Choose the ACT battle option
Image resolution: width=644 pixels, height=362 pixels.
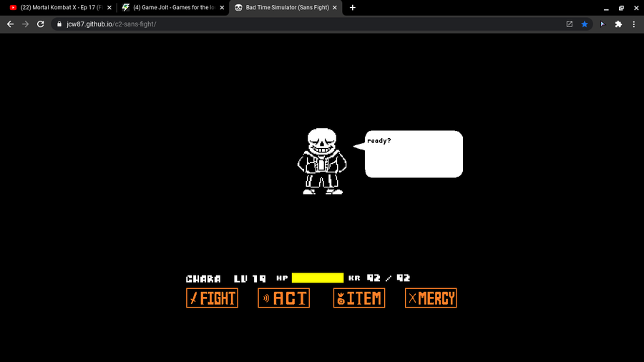[284, 298]
